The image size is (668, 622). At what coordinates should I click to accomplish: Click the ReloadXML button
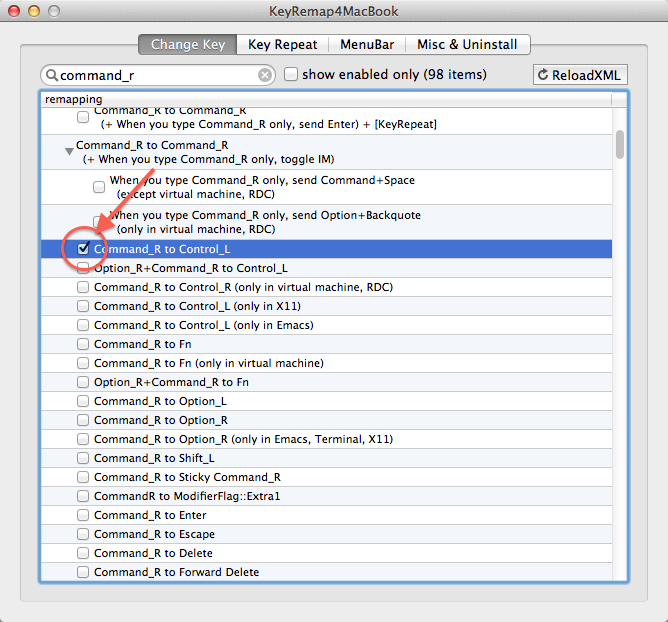coord(580,75)
